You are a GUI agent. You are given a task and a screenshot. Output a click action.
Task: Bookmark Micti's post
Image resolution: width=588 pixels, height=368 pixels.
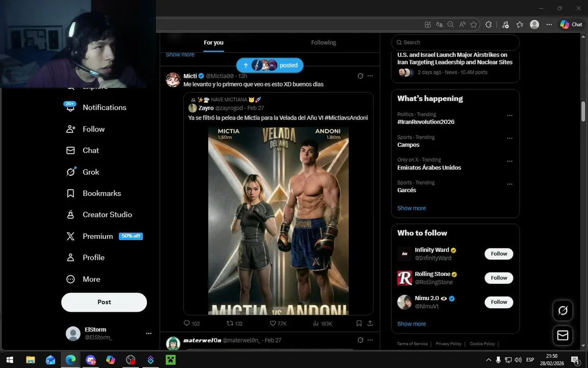point(359,324)
